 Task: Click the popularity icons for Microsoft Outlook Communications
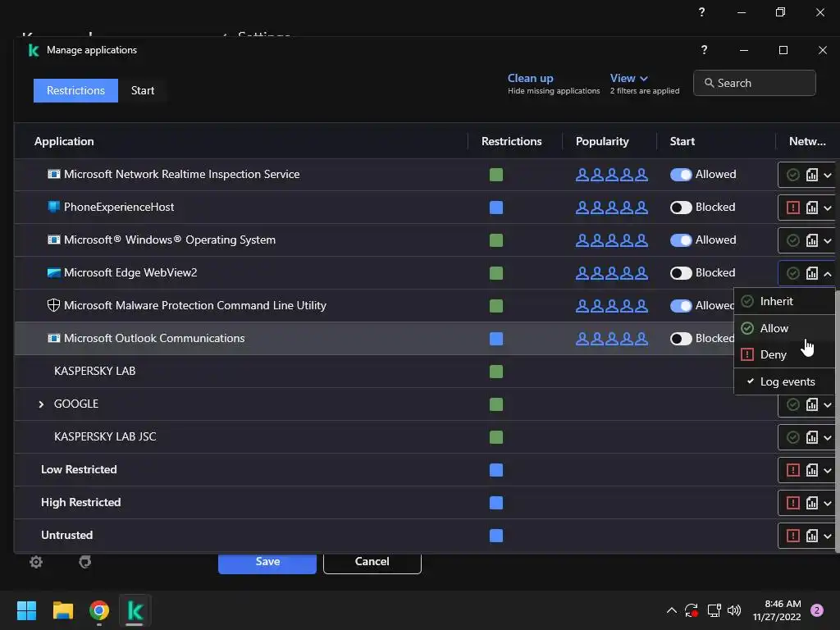click(612, 339)
